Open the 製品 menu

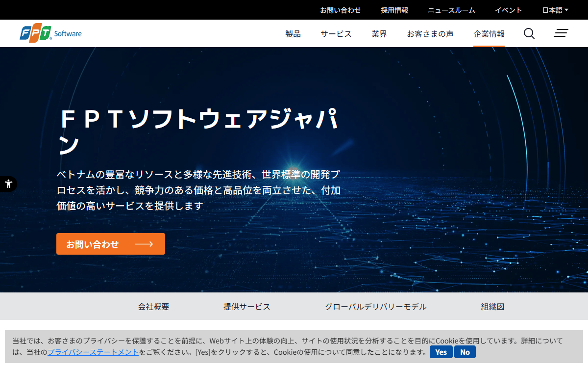293,34
